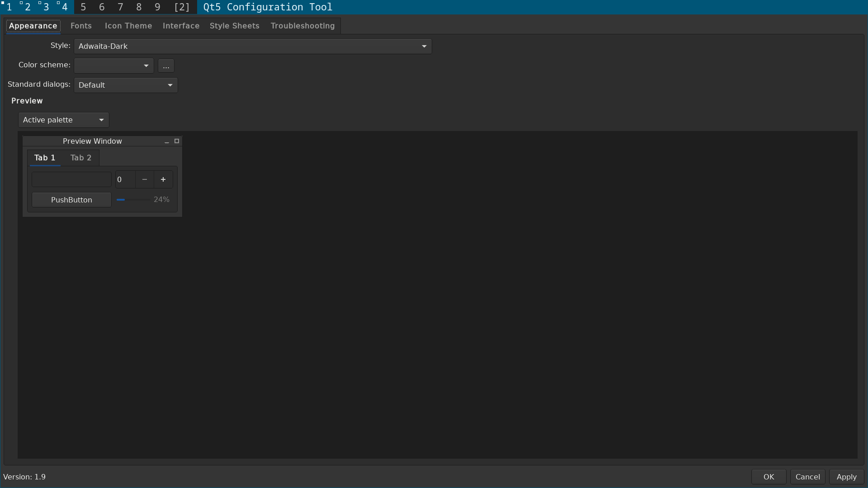Click the [2] layout indicator in the bar
The height and width of the screenshot is (488, 868).
point(182,7)
